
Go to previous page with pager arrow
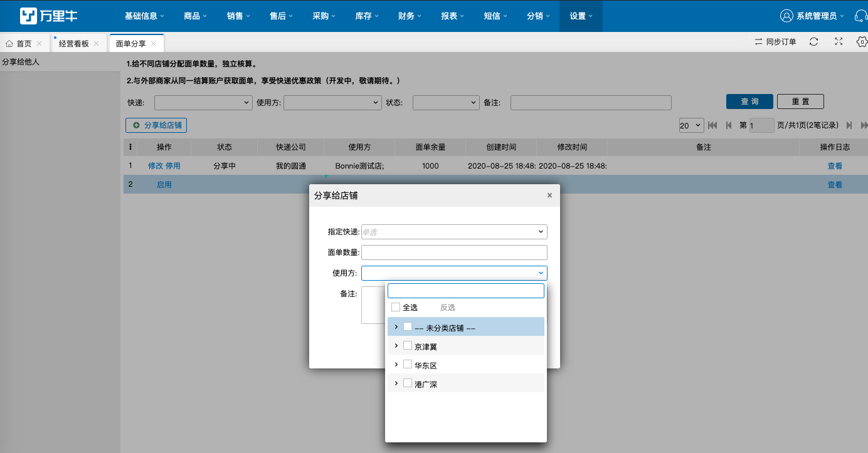[728, 125]
